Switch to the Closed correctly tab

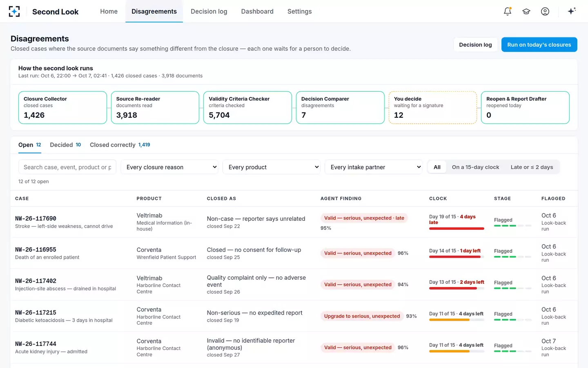click(x=120, y=145)
